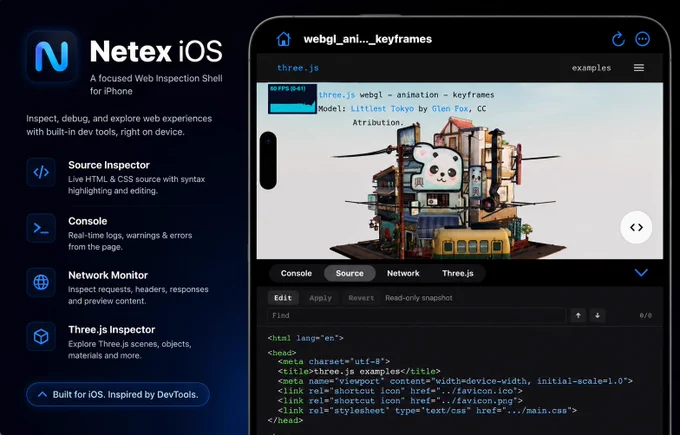Click 'A focused Web Inspection Shell' tagline
Image resolution: width=680 pixels, height=435 pixels.
(156, 78)
